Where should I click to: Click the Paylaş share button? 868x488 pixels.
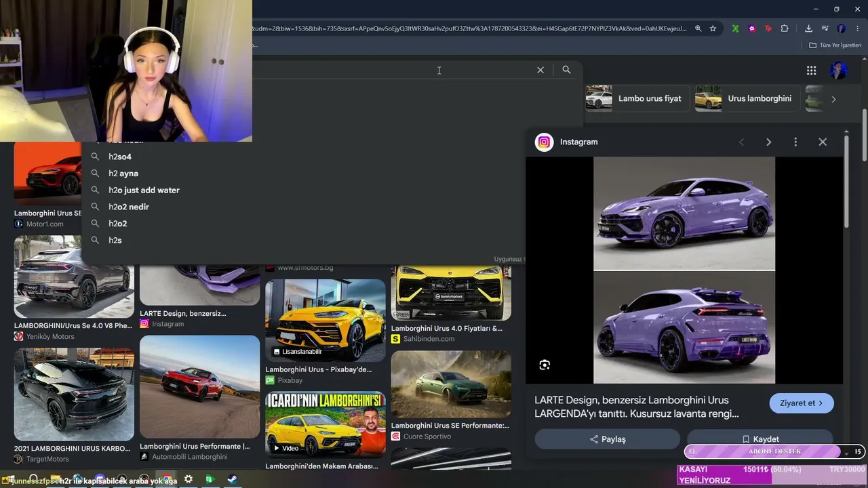[x=607, y=439]
